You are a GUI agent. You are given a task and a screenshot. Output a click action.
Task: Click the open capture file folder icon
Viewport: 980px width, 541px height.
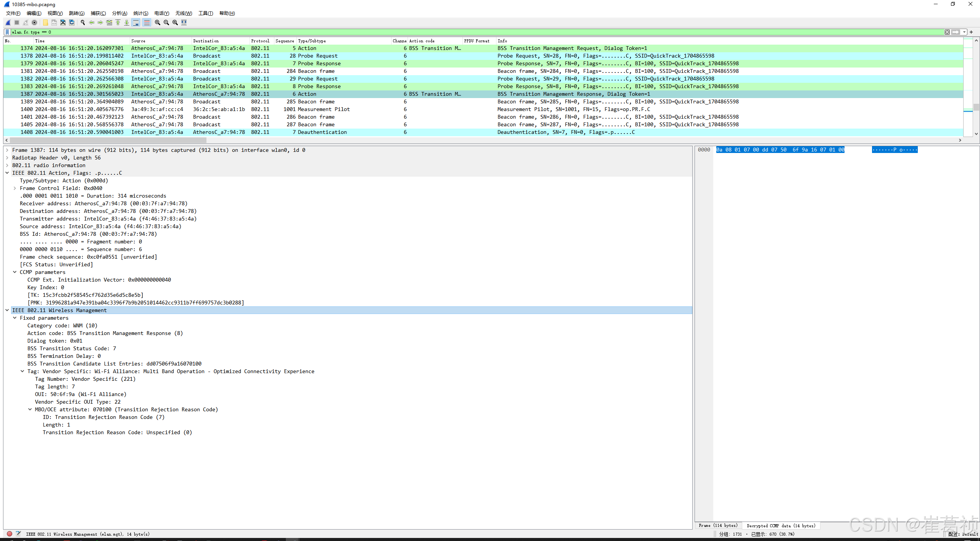point(45,23)
